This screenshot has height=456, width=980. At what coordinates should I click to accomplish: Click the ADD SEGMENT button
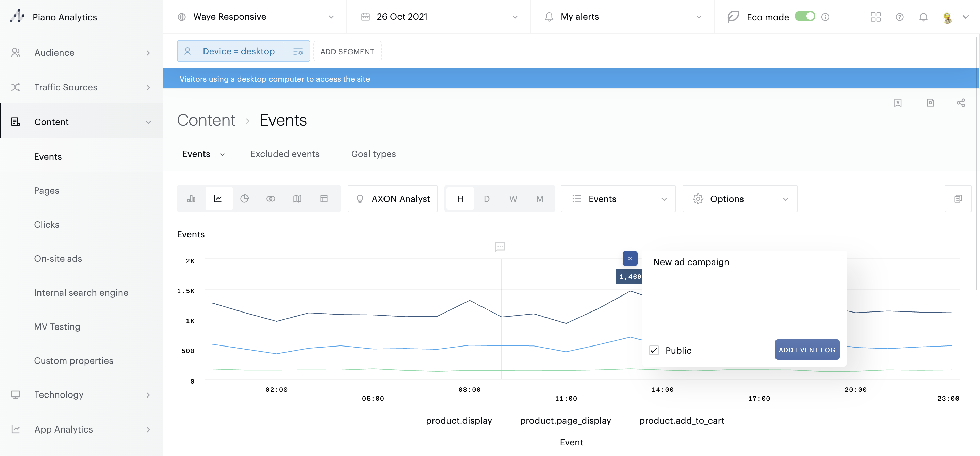(x=347, y=51)
